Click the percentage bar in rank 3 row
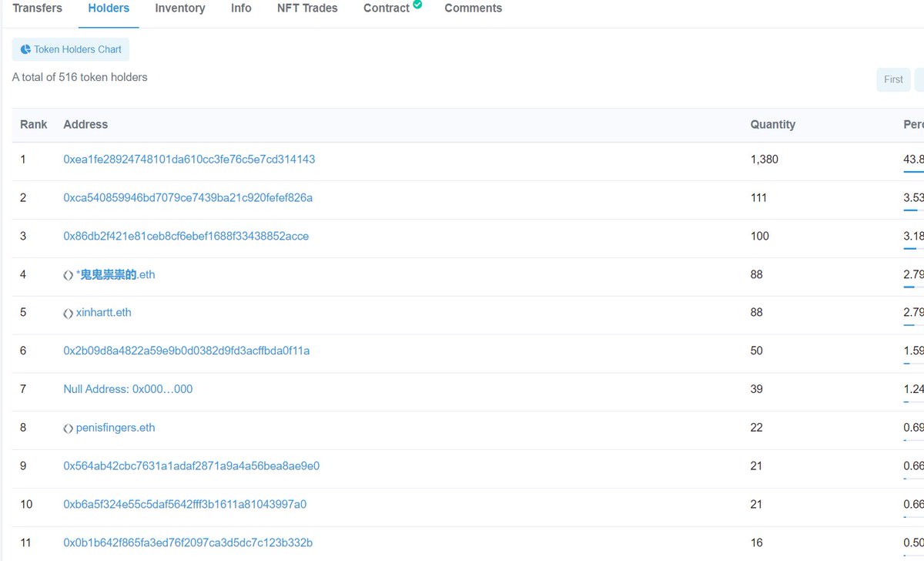924x561 pixels. [913, 248]
